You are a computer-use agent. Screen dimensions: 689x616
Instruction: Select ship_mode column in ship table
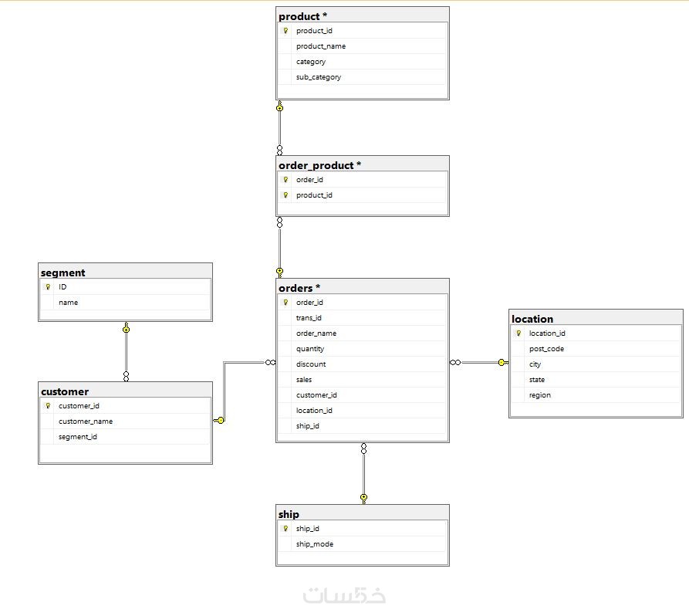pos(363,544)
